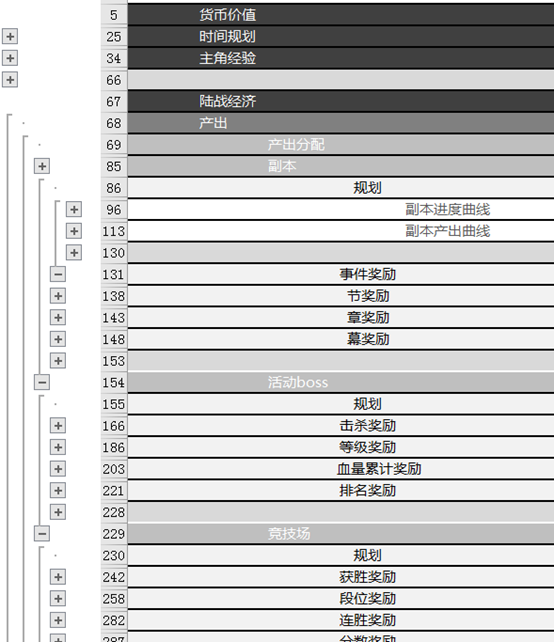Select the 规划 cell in row 86

[x=341, y=188]
